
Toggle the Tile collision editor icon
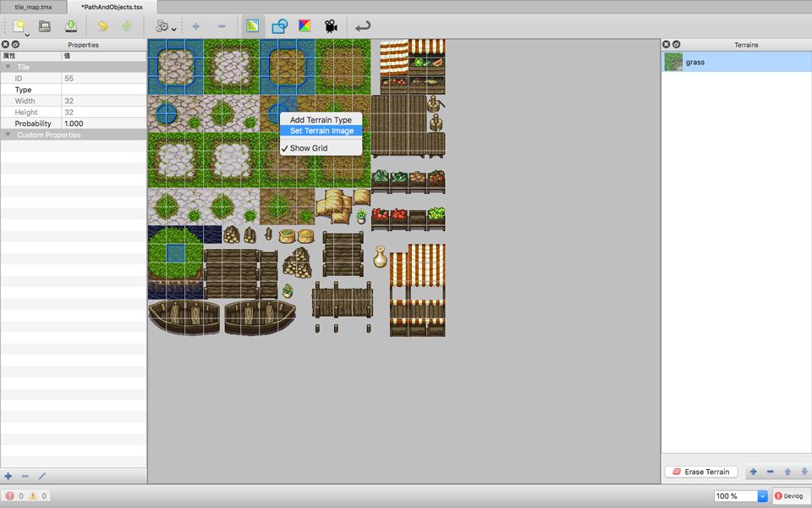[280, 26]
